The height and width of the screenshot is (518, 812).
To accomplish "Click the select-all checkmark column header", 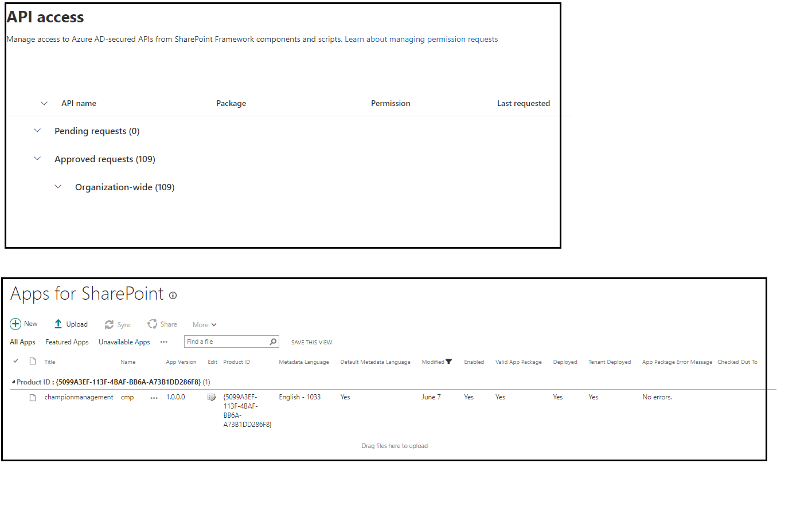I will point(15,362).
